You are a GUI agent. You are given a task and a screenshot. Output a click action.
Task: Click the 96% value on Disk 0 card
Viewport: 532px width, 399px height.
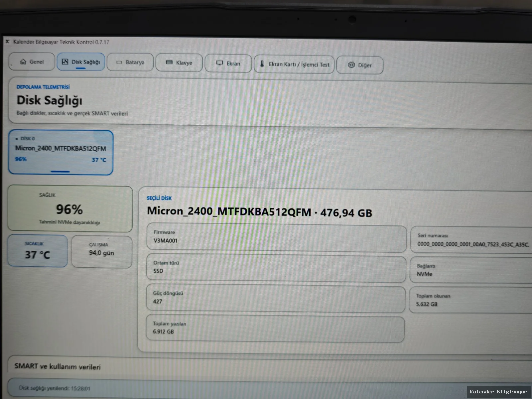[x=21, y=159]
